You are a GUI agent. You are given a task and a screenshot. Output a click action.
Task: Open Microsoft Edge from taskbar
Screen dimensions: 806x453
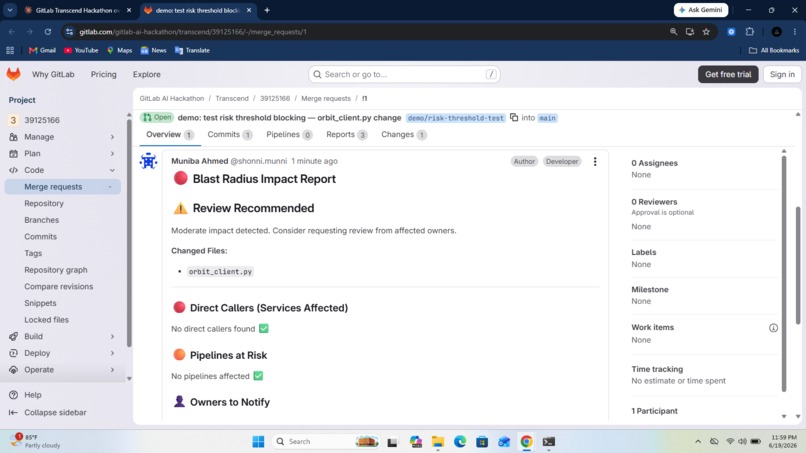coord(460,442)
